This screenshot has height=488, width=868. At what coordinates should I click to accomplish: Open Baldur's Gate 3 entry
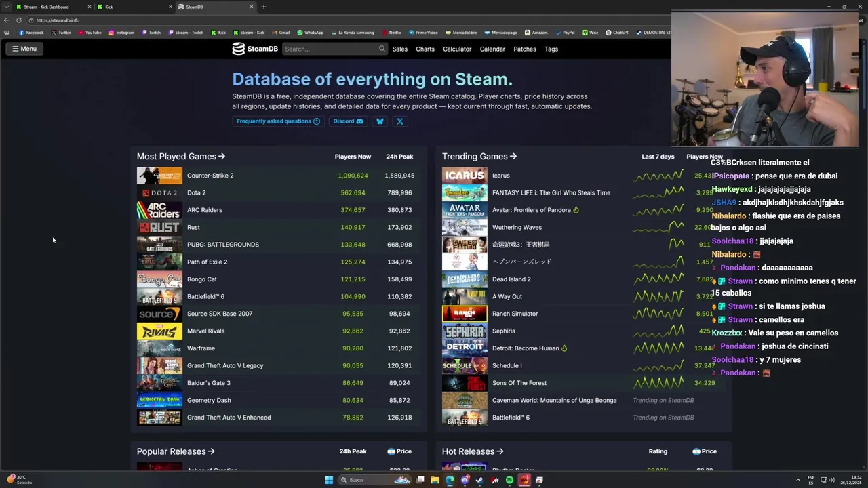point(209,383)
